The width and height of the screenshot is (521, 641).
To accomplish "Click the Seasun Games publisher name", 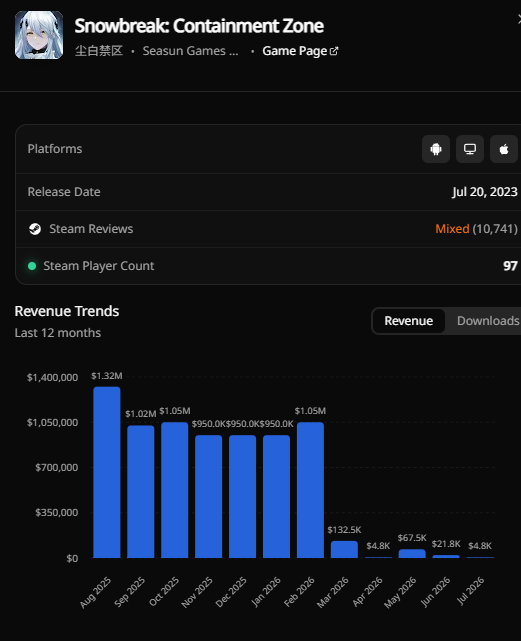I will (190, 51).
